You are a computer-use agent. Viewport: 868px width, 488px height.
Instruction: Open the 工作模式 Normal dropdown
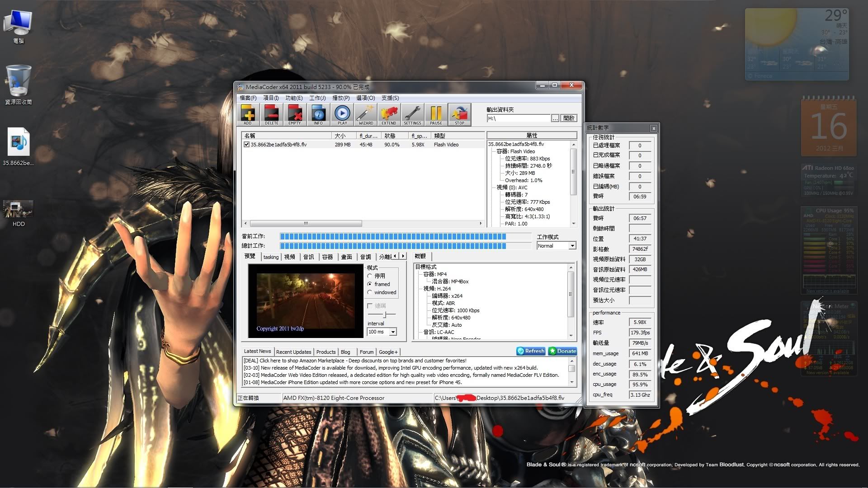[x=572, y=246]
